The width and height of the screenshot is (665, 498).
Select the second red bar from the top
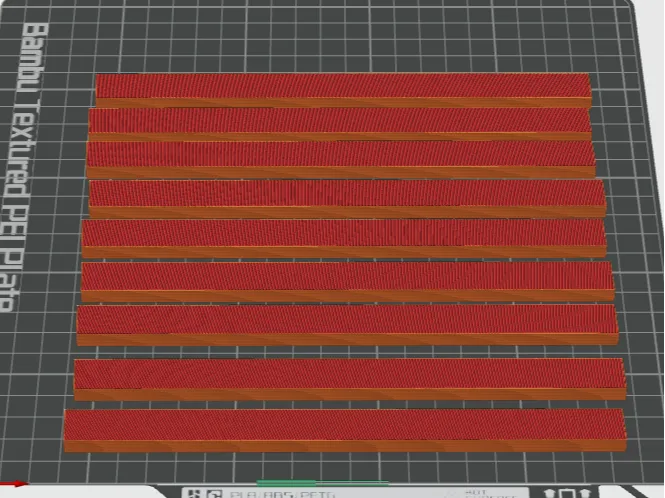(x=340, y=120)
